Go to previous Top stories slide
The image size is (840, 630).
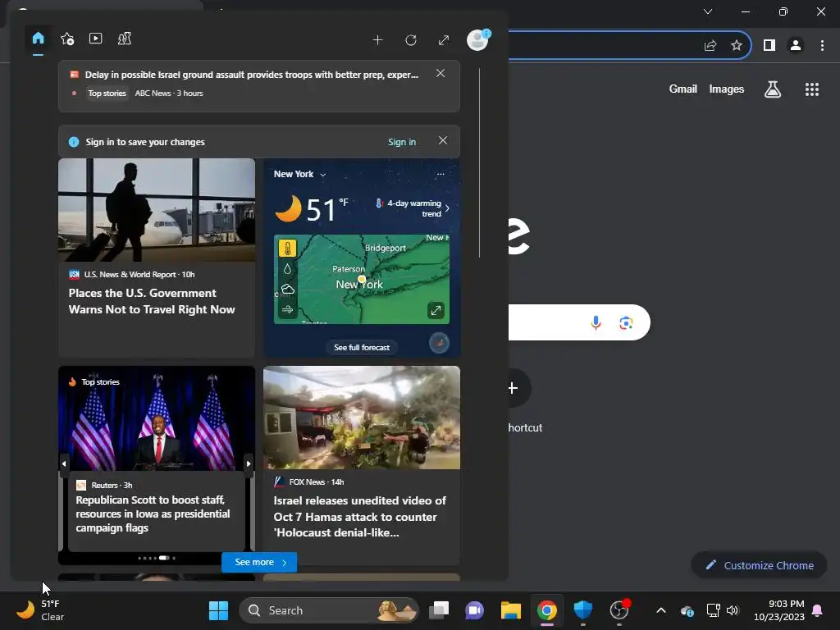(x=64, y=464)
